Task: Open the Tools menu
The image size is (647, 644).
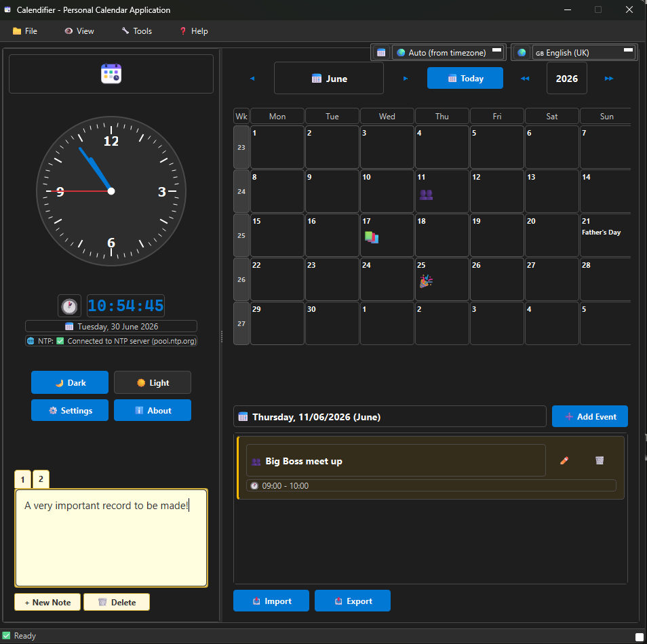Action: pos(137,31)
